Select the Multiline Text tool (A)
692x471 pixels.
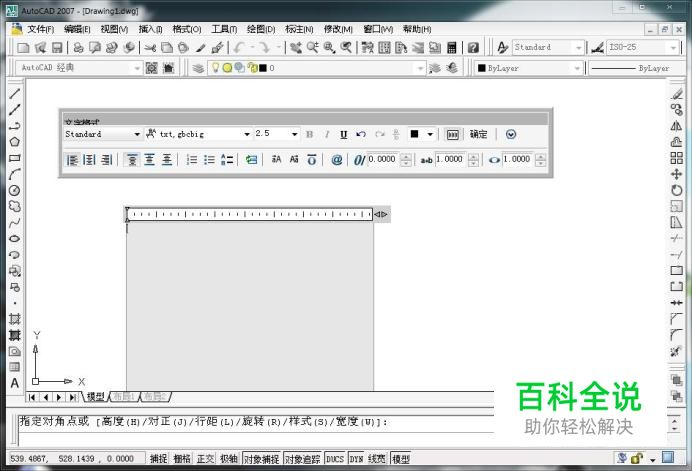tap(15, 383)
